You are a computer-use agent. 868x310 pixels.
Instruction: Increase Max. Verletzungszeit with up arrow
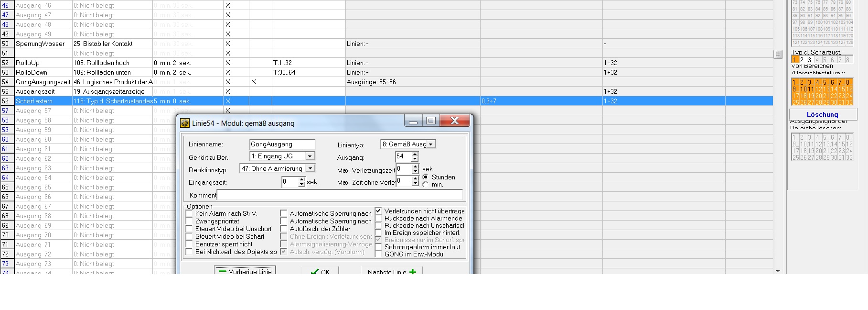(415, 166)
